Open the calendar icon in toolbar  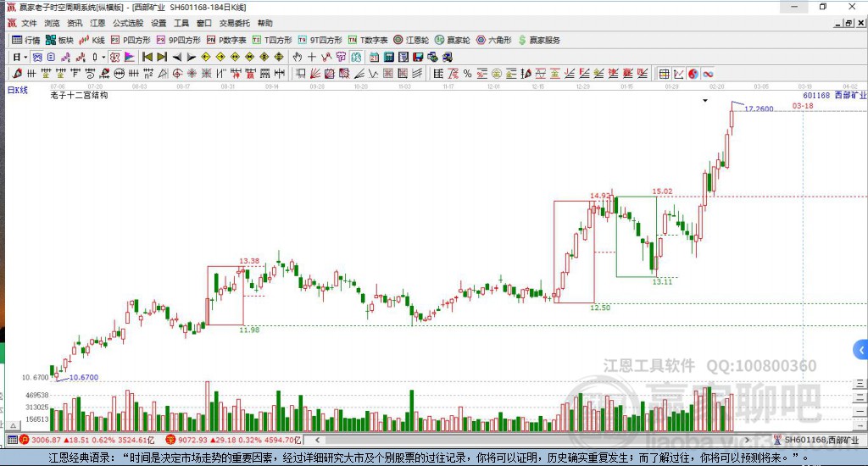[374, 57]
